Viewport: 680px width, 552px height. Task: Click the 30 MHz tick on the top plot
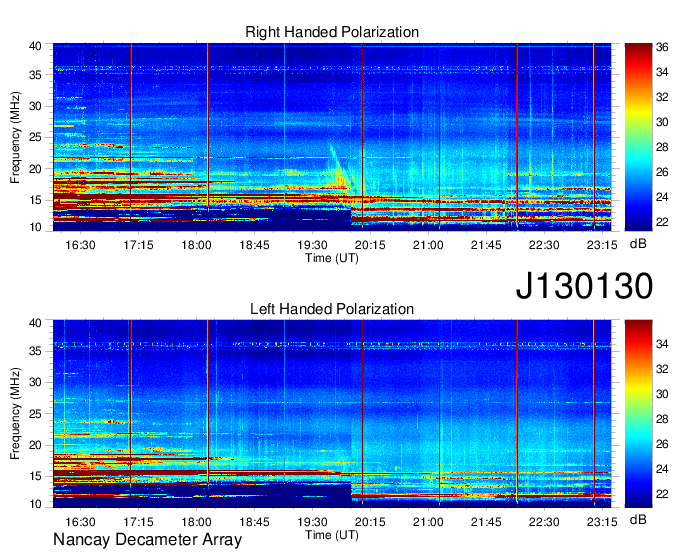[35, 106]
